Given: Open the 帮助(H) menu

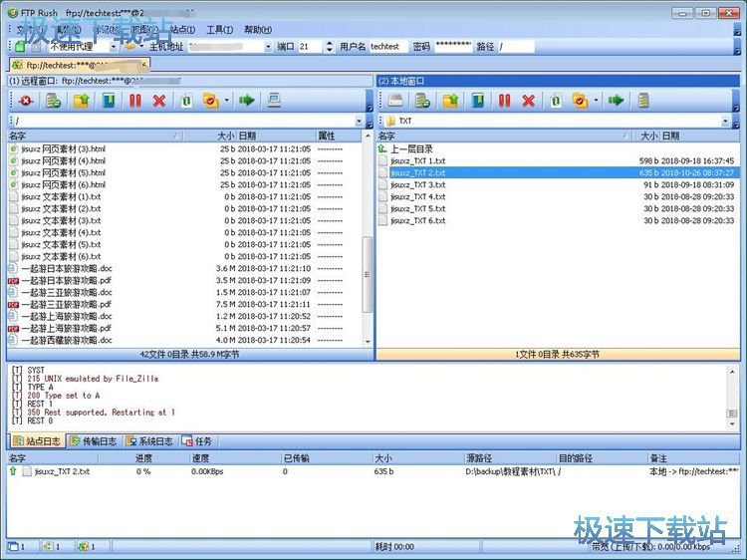Looking at the screenshot, I should [x=258, y=30].
